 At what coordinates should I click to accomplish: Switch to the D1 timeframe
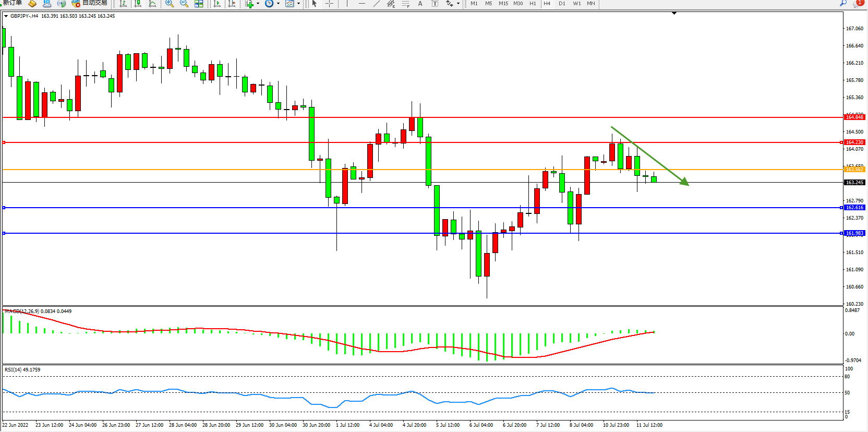562,4
